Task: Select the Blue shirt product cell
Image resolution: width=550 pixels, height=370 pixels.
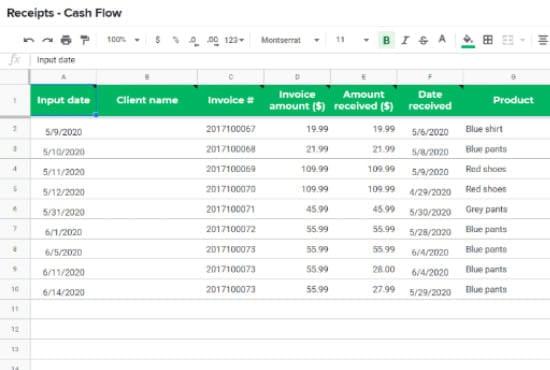Action: [x=507, y=129]
